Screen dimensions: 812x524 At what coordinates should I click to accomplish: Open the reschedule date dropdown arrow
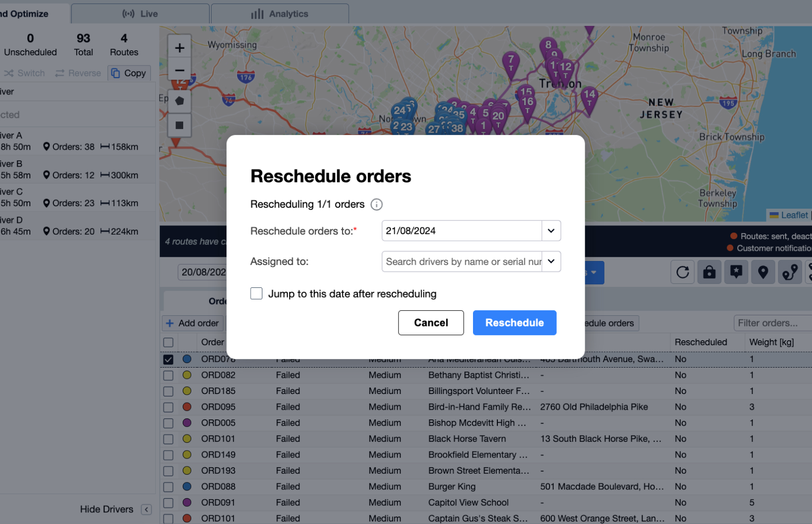point(551,231)
